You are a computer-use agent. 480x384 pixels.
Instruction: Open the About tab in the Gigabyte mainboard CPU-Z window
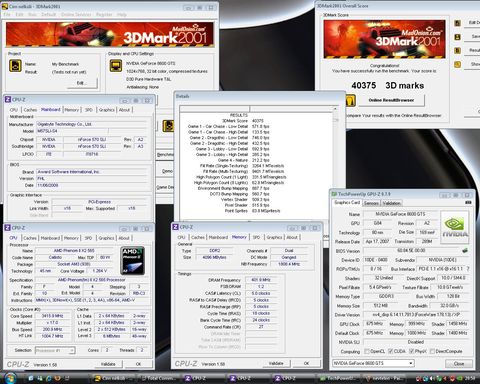point(124,110)
